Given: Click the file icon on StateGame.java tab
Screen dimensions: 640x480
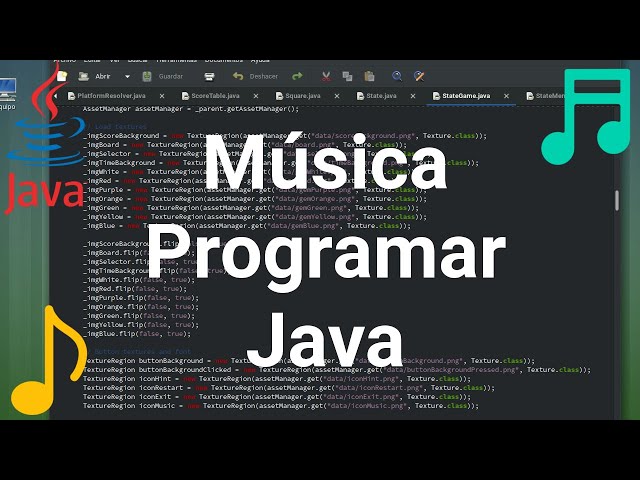Looking at the screenshot, I should (436, 96).
